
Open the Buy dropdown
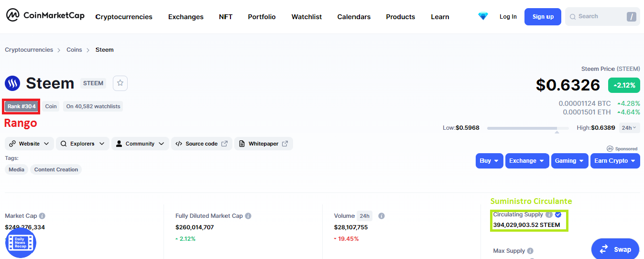490,161
